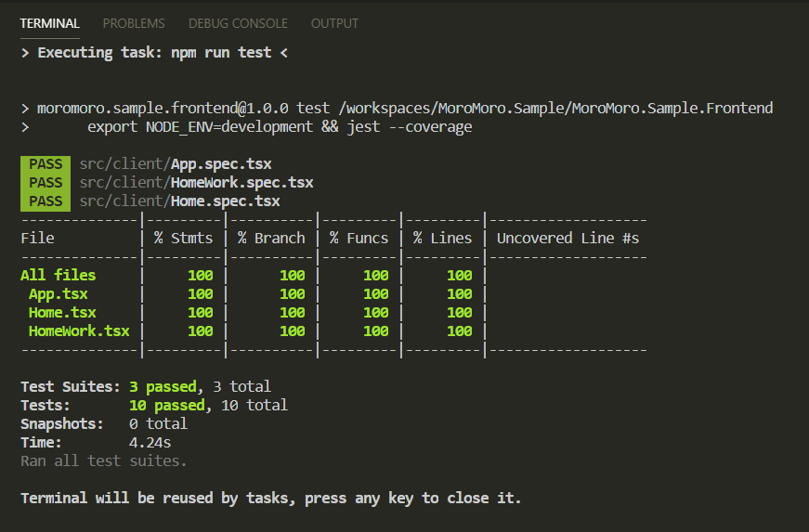The height and width of the screenshot is (532, 809).
Task: Click the '3 passed' test suites result
Action: 163,386
